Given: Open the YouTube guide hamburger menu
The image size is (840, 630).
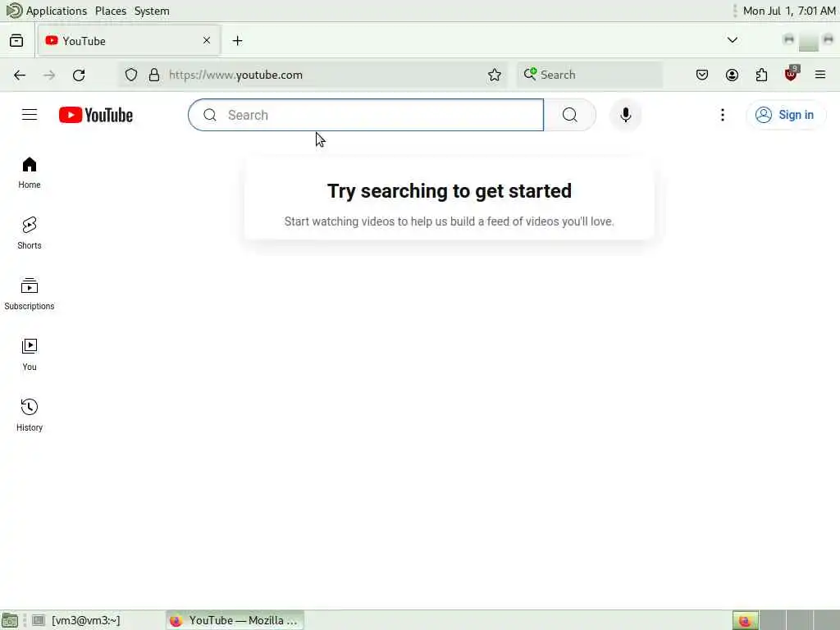Looking at the screenshot, I should click(30, 115).
